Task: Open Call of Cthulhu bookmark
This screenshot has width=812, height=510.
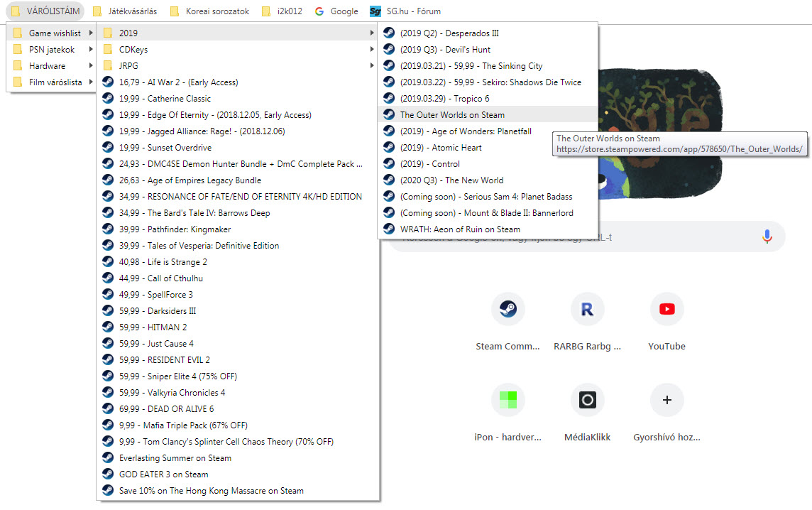Action: click(x=238, y=278)
